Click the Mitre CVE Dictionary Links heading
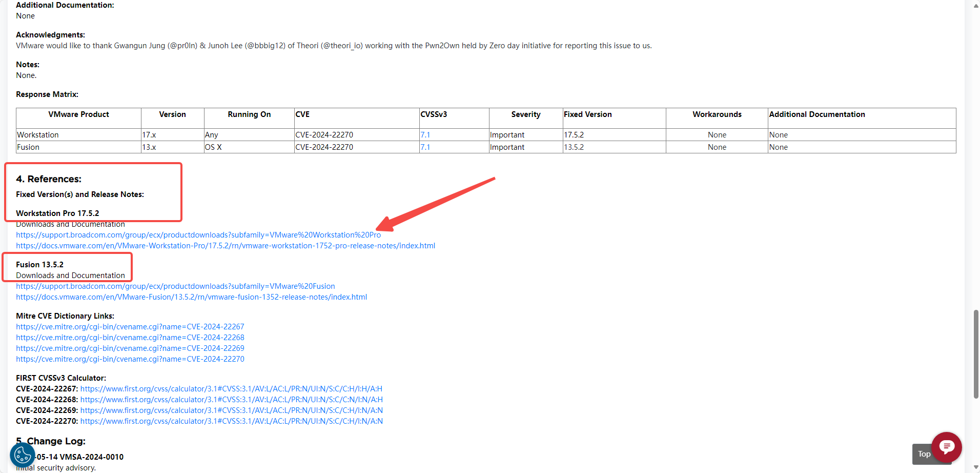Image resolution: width=980 pixels, height=473 pixels. pos(65,316)
